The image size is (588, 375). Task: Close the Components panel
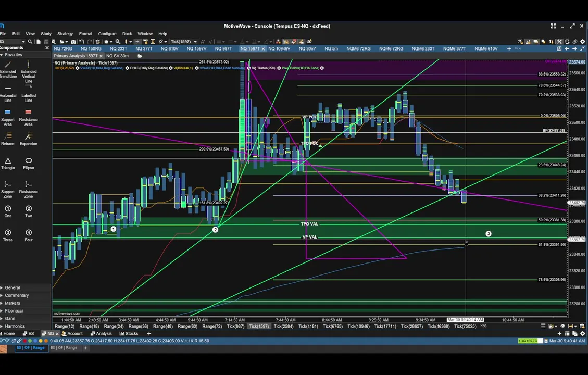click(47, 48)
